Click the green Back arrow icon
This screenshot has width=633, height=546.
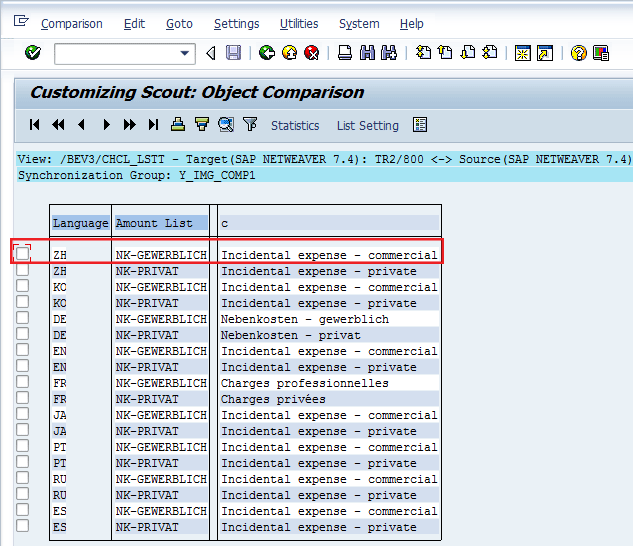[266, 53]
